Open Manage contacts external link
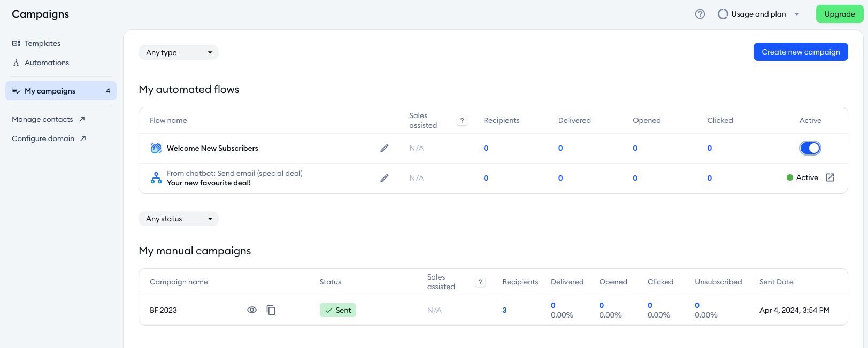 48,119
